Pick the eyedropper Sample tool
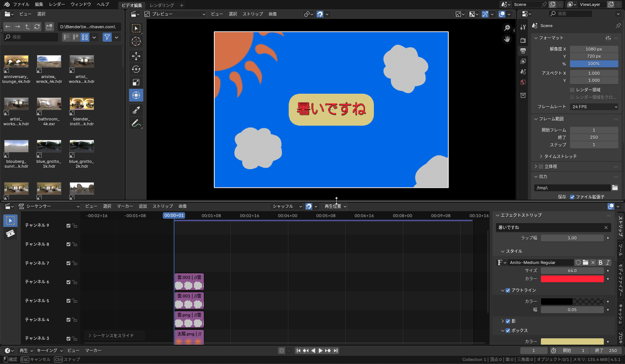 pyautogui.click(x=136, y=110)
